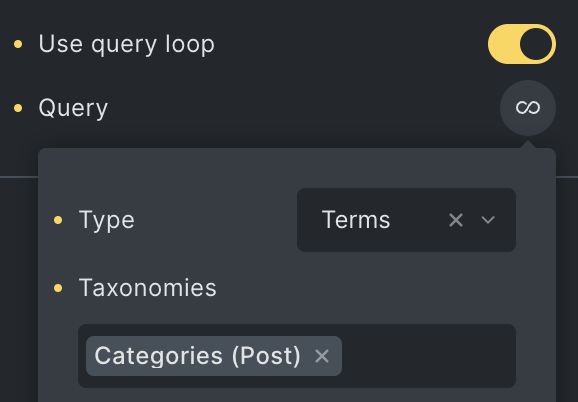Click the yellow dot beside Query
The height and width of the screenshot is (402, 578).
tap(18, 108)
